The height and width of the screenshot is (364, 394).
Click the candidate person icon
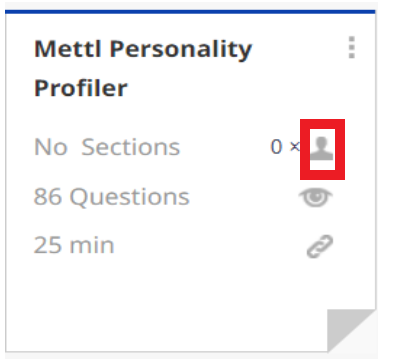coord(322,148)
